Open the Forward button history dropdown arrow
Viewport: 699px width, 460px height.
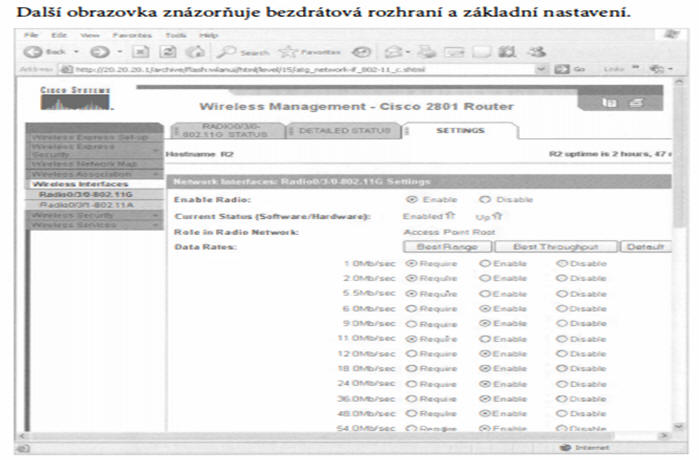pyautogui.click(x=119, y=52)
